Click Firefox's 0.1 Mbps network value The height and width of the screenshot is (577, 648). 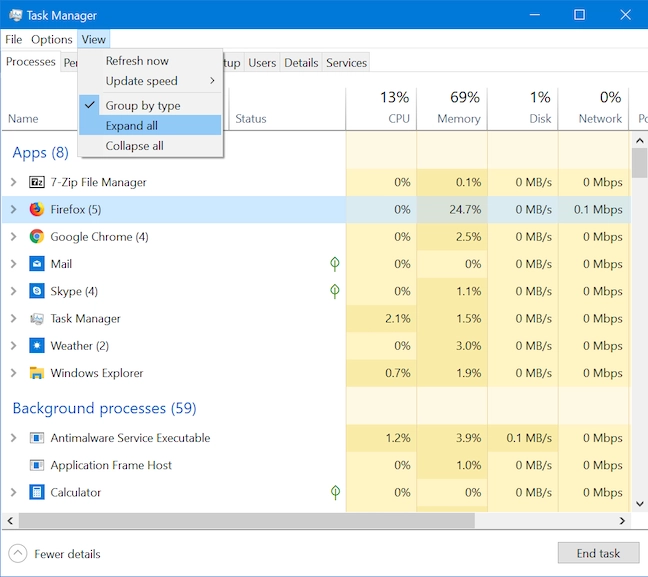pyautogui.click(x=598, y=210)
